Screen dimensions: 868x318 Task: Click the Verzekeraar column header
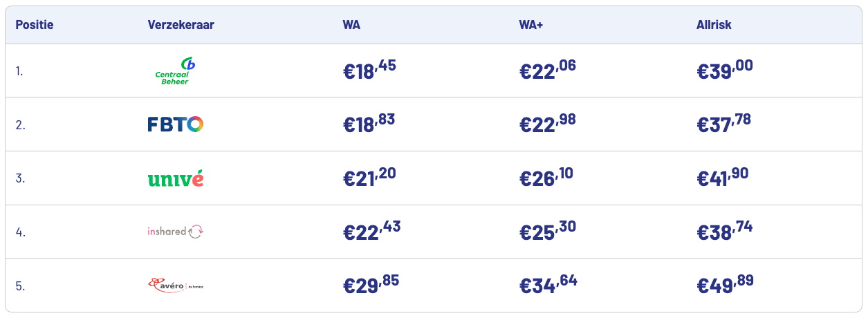[x=181, y=25]
